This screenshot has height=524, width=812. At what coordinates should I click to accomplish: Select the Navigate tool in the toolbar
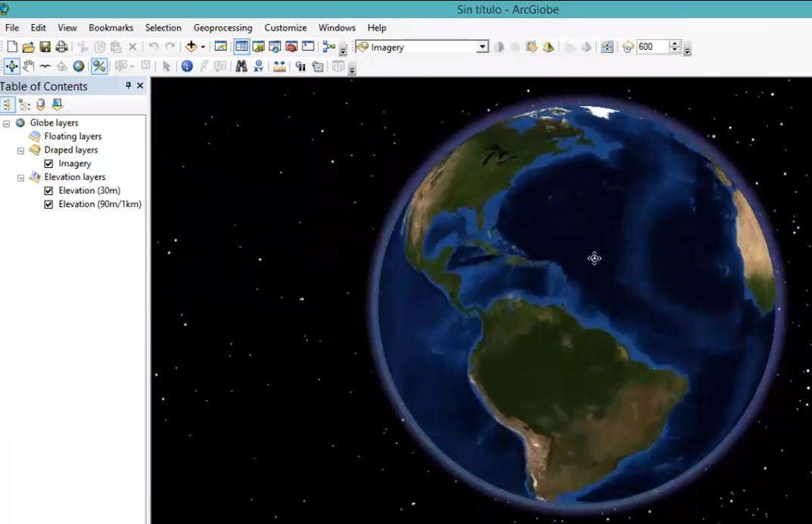coord(11,67)
